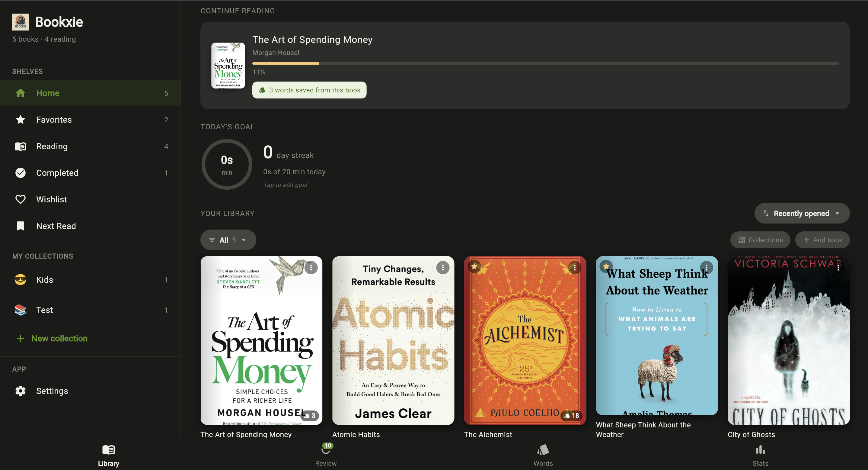Click the 5 books · 4 reading summary
868x470 pixels.
44,39
